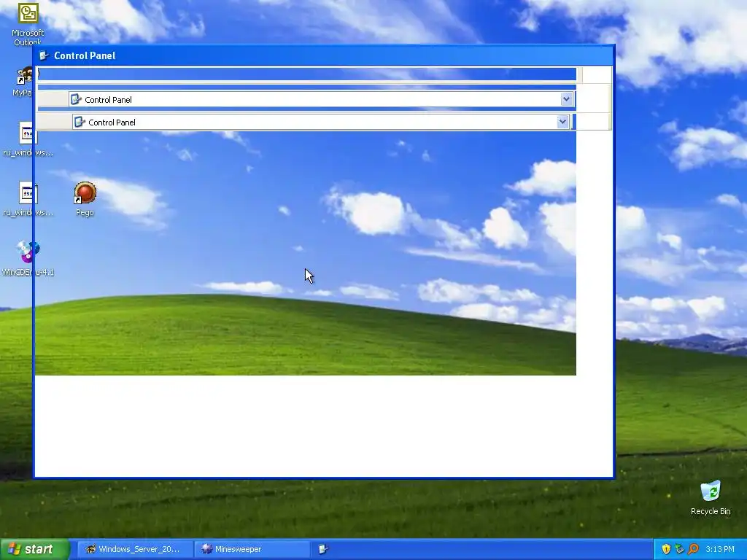Click the Control Panel window title text

(x=85, y=55)
